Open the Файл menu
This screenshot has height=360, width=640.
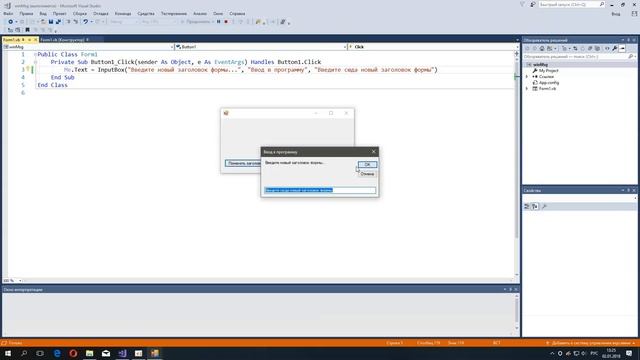[x=8, y=13]
